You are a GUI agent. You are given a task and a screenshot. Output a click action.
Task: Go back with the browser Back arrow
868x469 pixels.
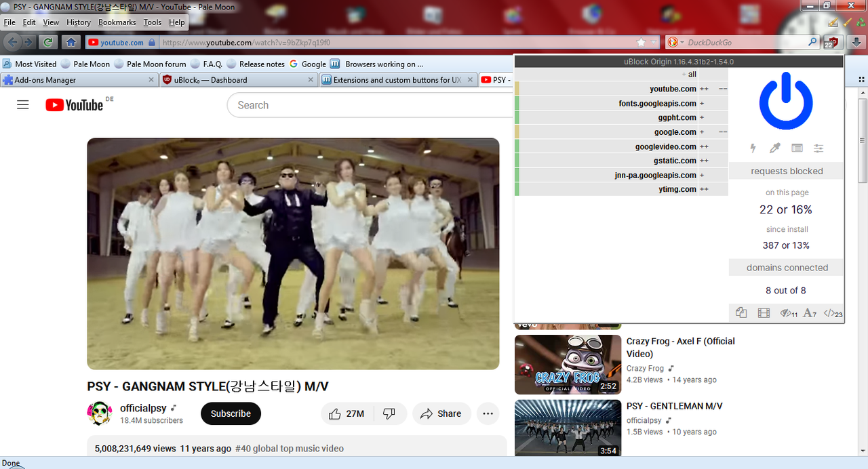[12, 42]
